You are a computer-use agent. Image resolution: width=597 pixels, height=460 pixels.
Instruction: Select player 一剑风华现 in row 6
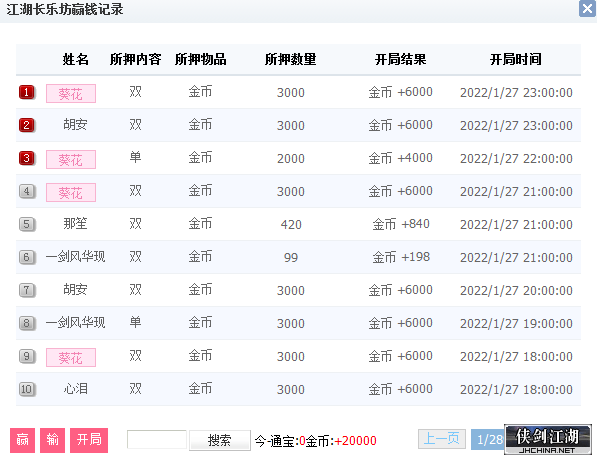[x=75, y=257]
